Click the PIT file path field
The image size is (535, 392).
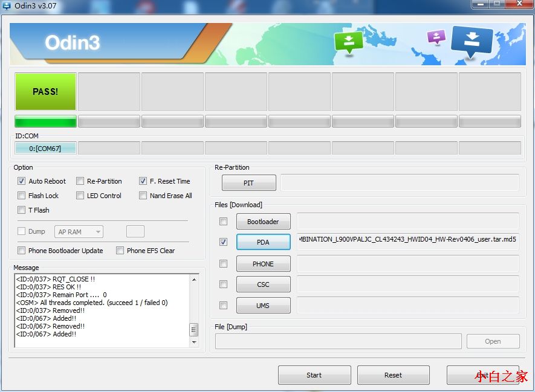400,182
